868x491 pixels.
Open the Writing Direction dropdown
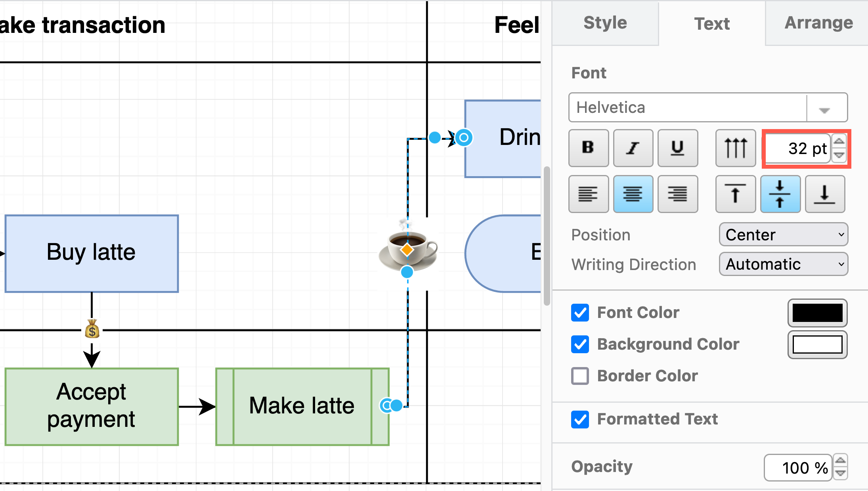click(x=783, y=264)
